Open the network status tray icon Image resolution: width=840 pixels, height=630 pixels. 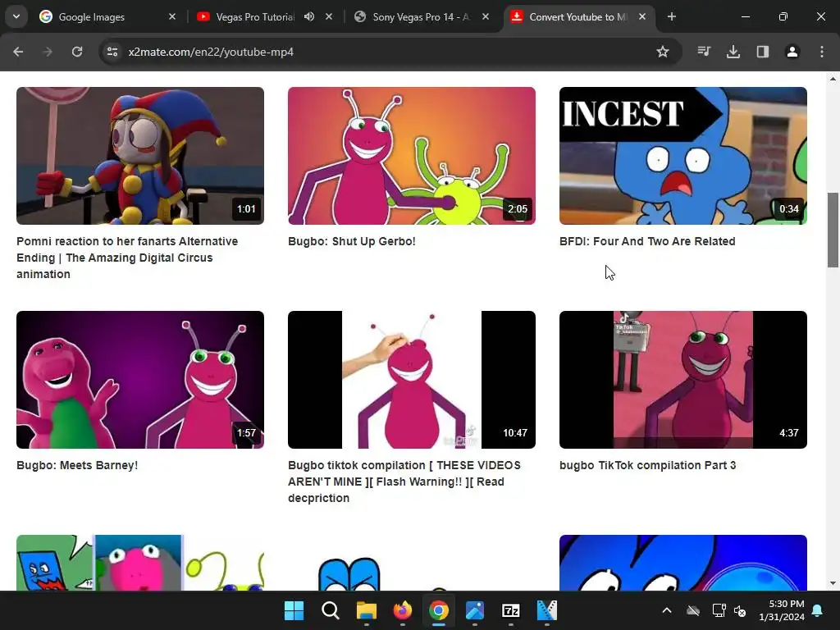point(719,610)
